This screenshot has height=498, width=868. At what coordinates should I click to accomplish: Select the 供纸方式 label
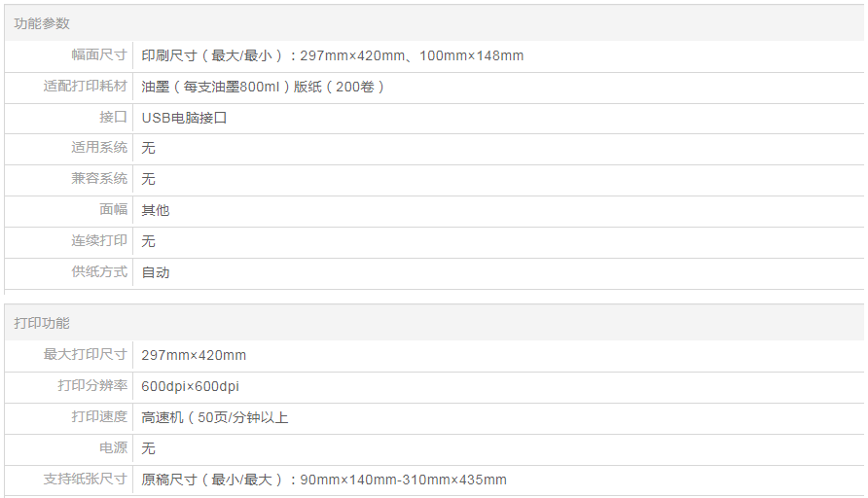pyautogui.click(x=99, y=272)
